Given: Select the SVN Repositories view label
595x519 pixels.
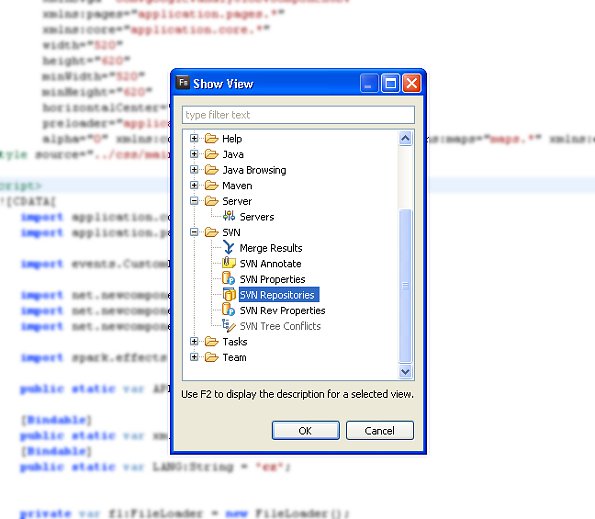Looking at the screenshot, I should click(x=279, y=294).
